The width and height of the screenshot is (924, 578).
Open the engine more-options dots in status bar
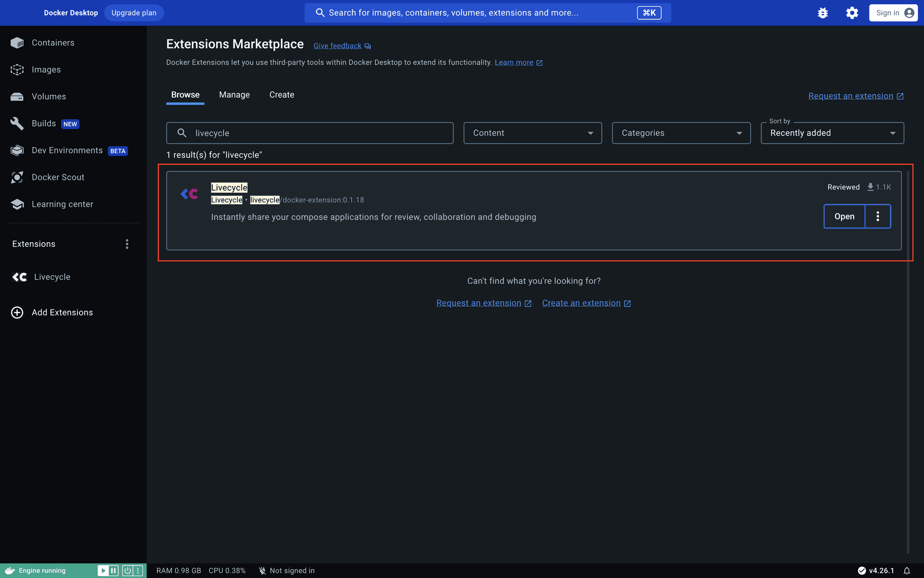(138, 571)
